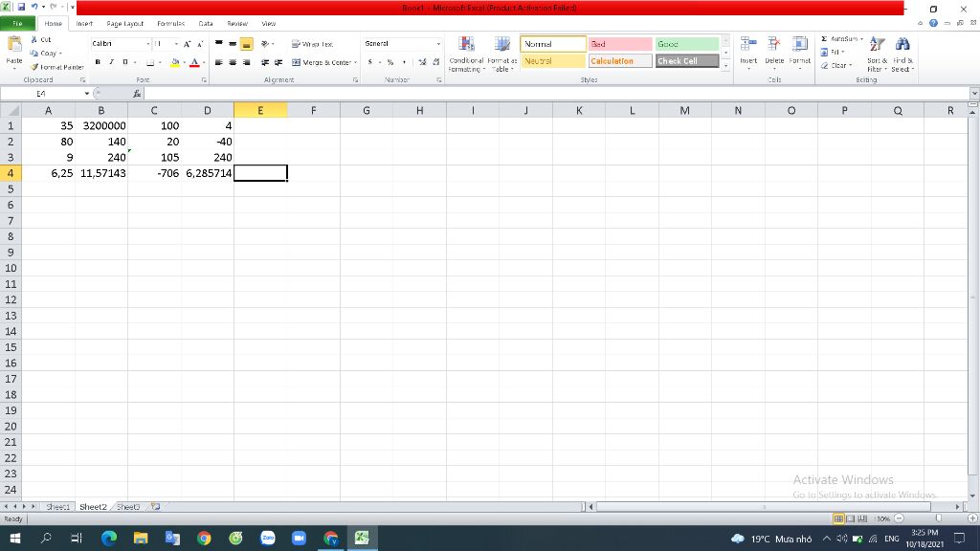Switch to Sheet1 worksheet tab
Image resolution: width=980 pixels, height=551 pixels.
[58, 507]
